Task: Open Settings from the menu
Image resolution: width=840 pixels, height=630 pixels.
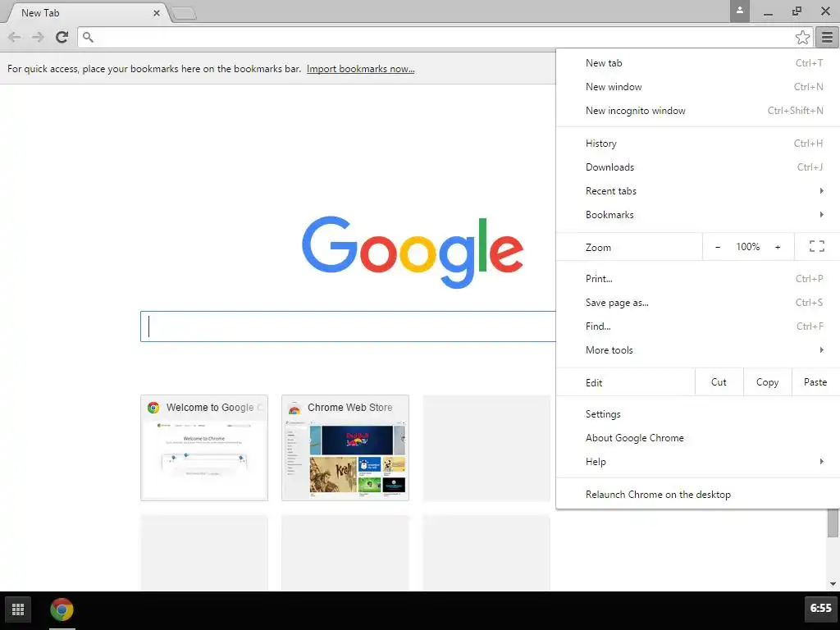Action: [698, 414]
